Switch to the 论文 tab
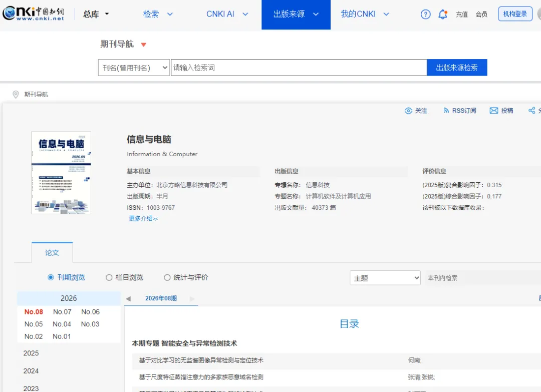Viewport: 541px width, 392px height. pos(52,253)
